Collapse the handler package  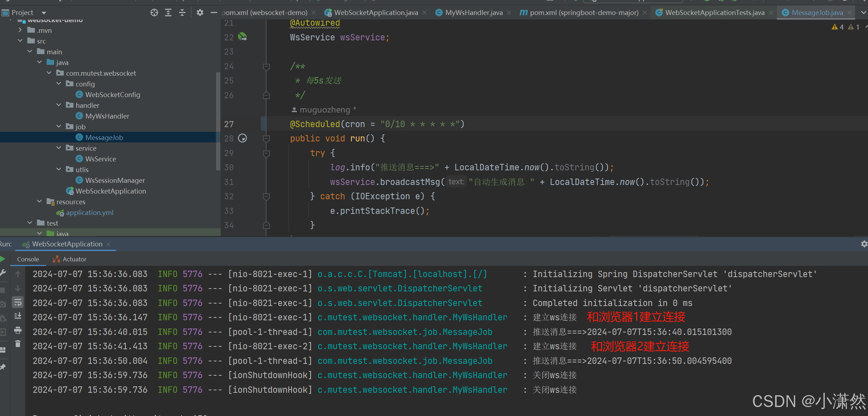coord(59,105)
